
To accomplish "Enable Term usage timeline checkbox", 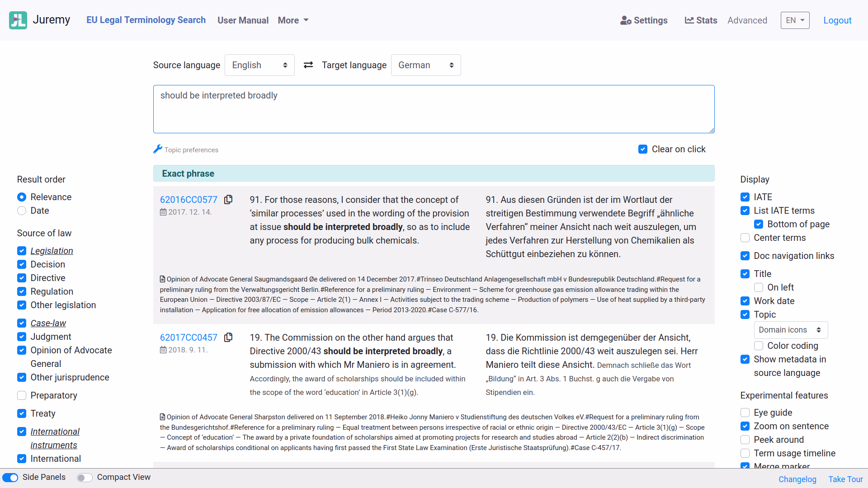I will (x=745, y=453).
